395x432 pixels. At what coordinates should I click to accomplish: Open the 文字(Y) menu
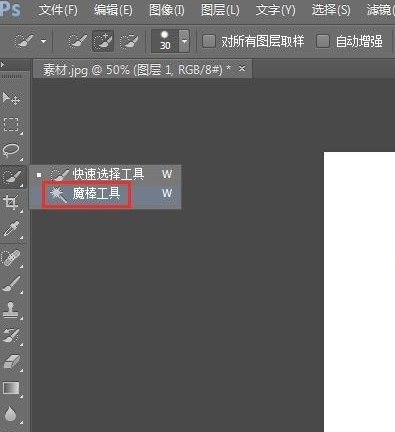pos(276,10)
